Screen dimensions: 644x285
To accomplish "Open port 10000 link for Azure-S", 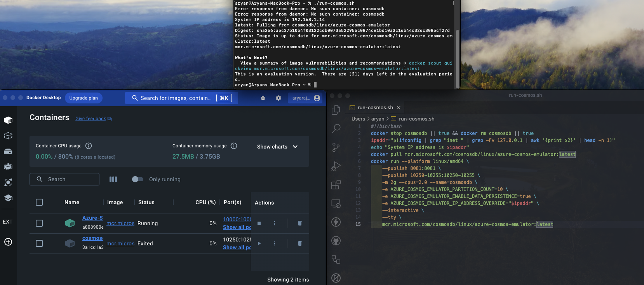I will tap(237, 219).
